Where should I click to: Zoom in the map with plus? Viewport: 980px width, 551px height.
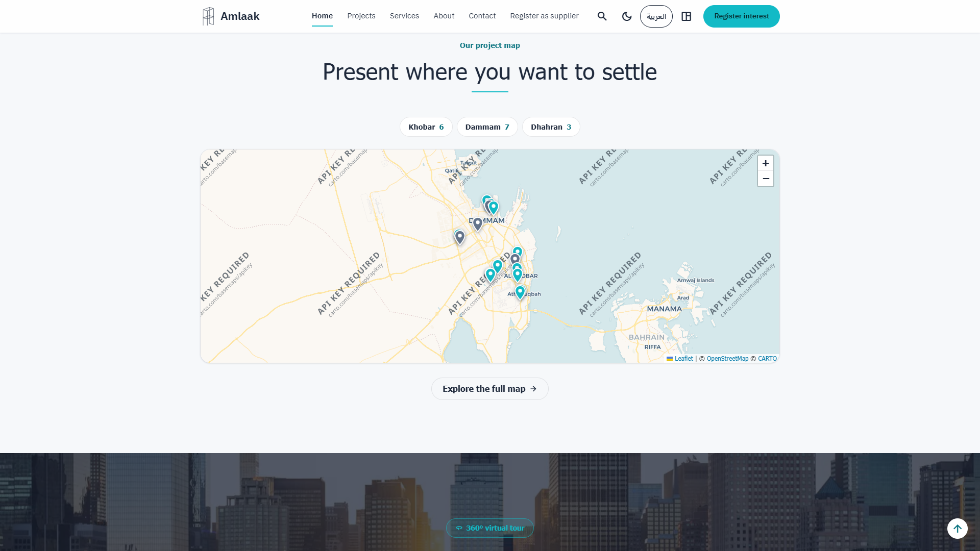tap(766, 163)
